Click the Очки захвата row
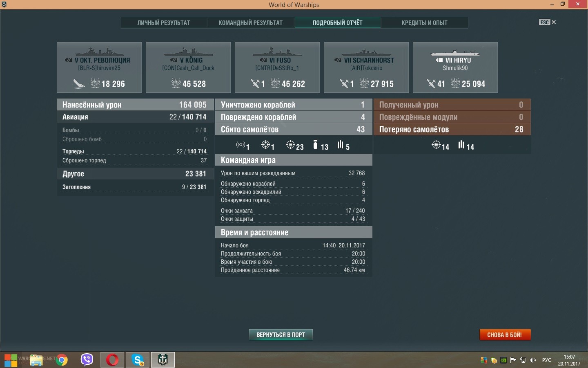Image resolution: width=588 pixels, height=368 pixels. tap(294, 211)
